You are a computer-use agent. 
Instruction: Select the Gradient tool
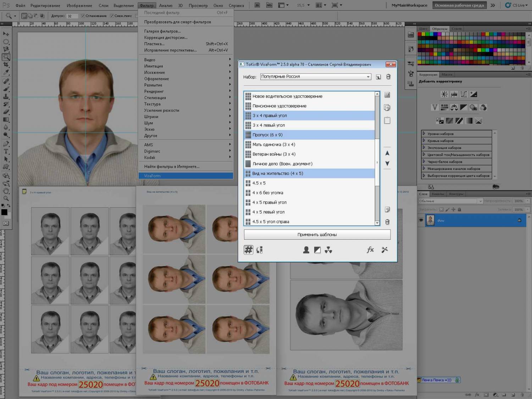pyautogui.click(x=6, y=120)
